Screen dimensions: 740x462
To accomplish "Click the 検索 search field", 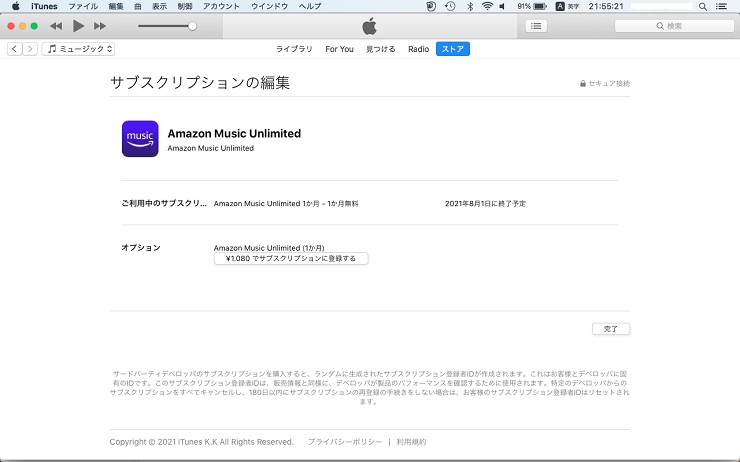I will [674, 26].
